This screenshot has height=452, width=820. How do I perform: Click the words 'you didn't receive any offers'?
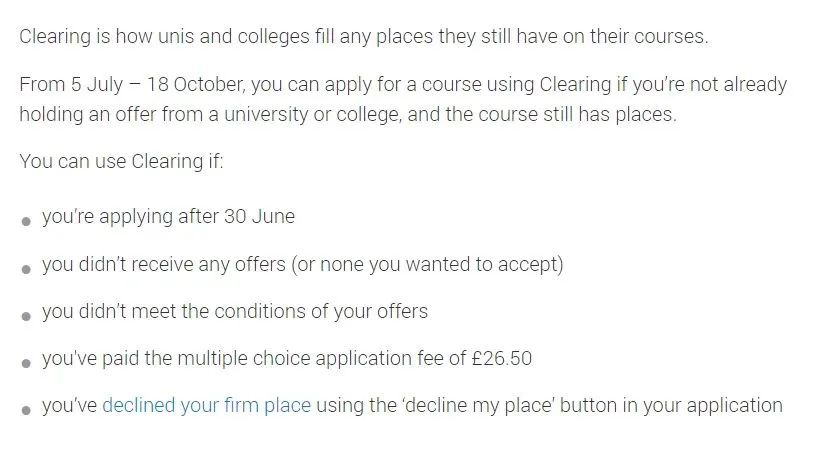point(164,264)
